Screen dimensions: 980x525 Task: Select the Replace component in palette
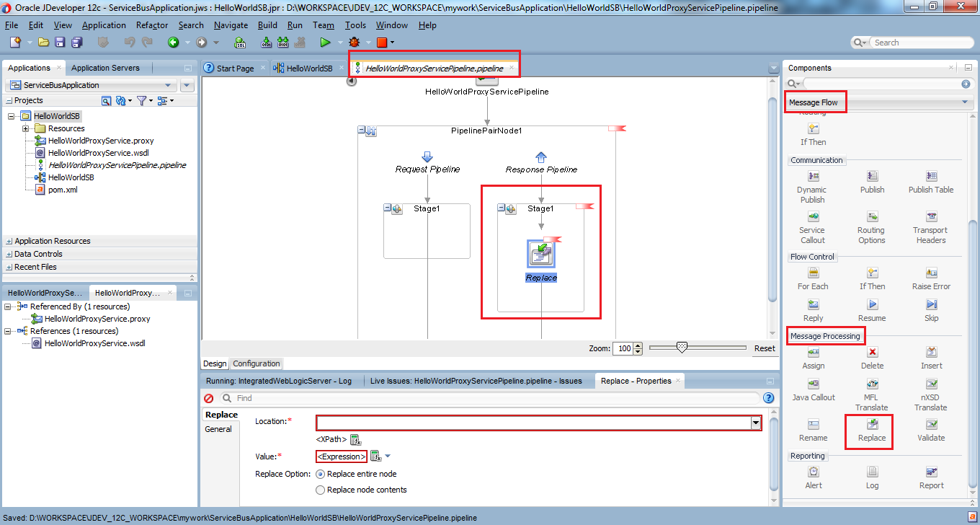tap(872, 431)
